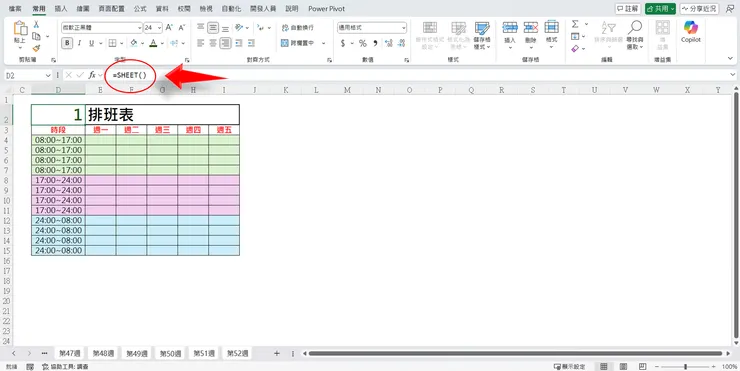Decrease font size with the small A icon

182,28
